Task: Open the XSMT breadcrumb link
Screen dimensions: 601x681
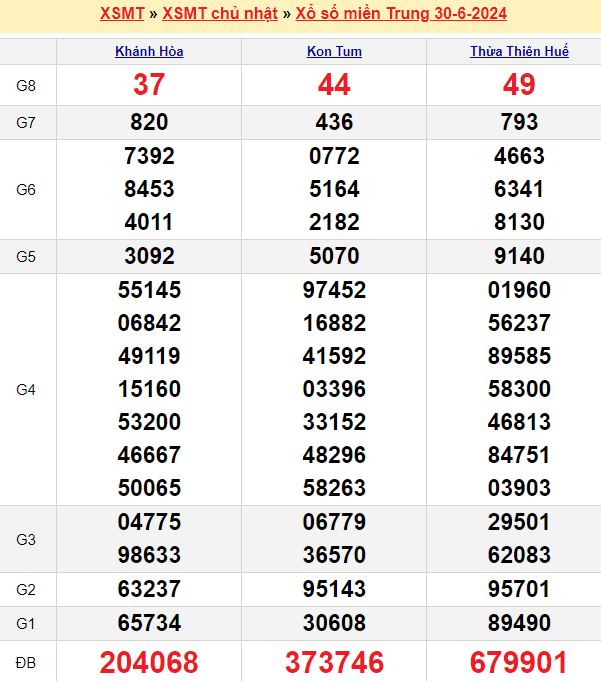Action: 122,13
